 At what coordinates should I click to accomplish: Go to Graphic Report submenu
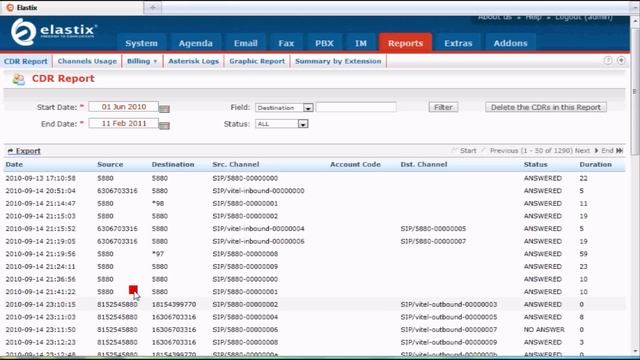tap(257, 61)
